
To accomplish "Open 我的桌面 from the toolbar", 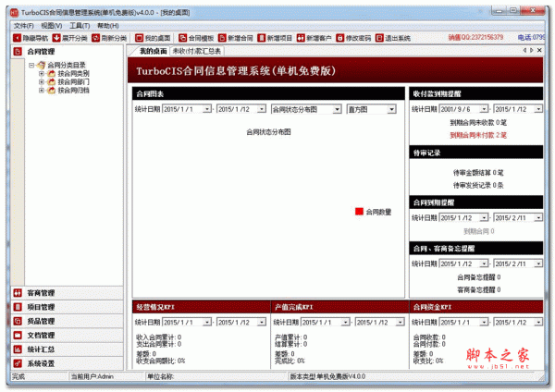I will [x=153, y=38].
